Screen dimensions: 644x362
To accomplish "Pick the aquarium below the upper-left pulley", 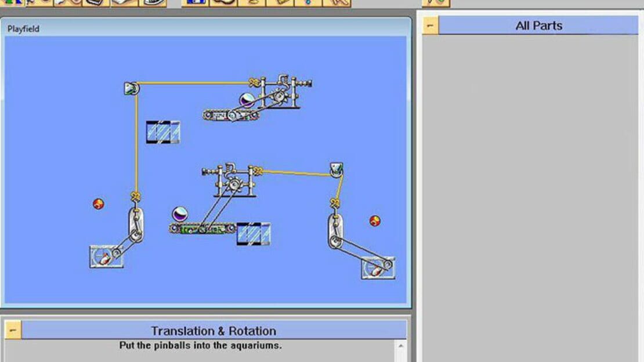I will [163, 132].
